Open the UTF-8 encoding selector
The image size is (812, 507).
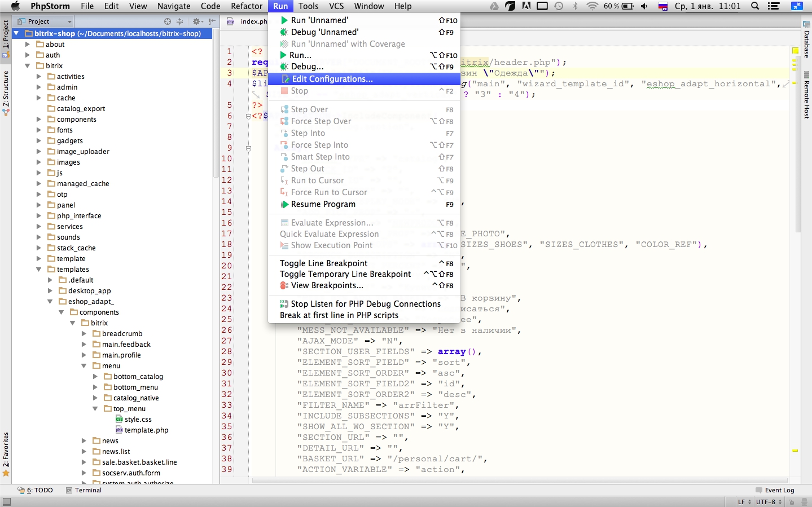[769, 502]
